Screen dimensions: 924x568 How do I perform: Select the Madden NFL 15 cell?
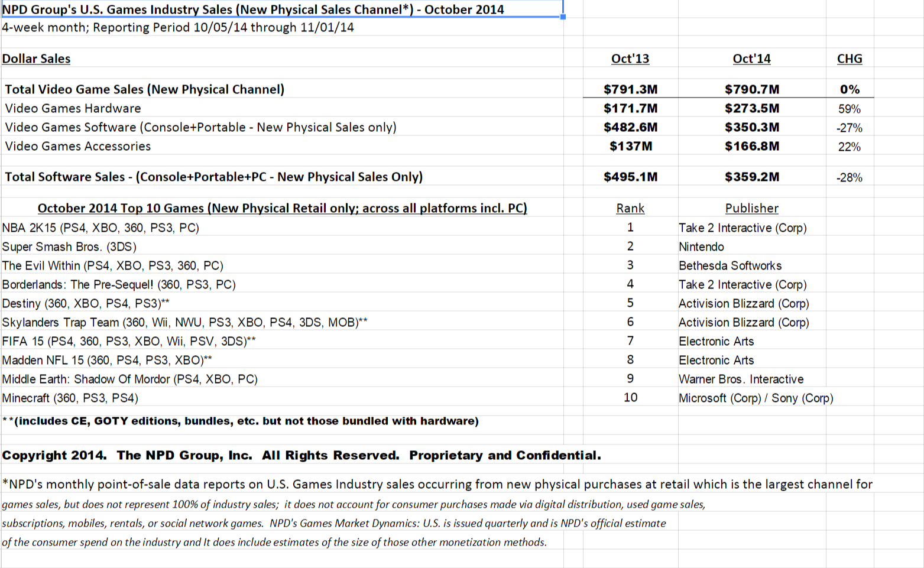[107, 360]
